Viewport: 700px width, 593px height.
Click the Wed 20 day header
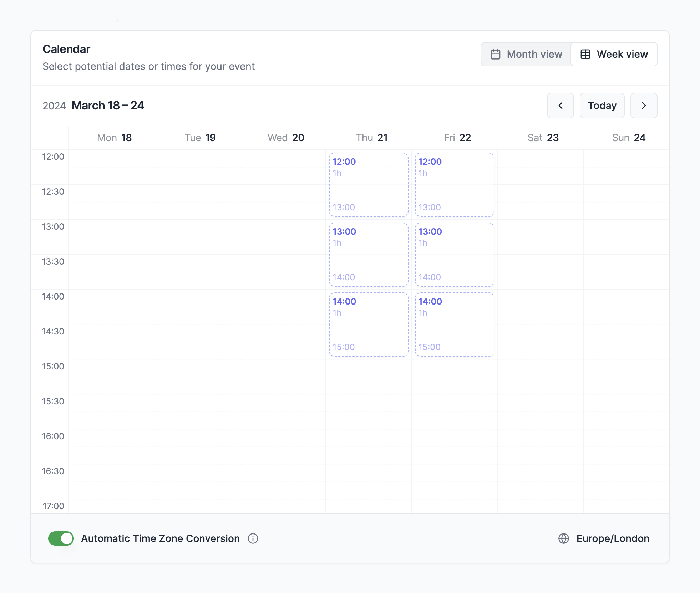point(286,138)
